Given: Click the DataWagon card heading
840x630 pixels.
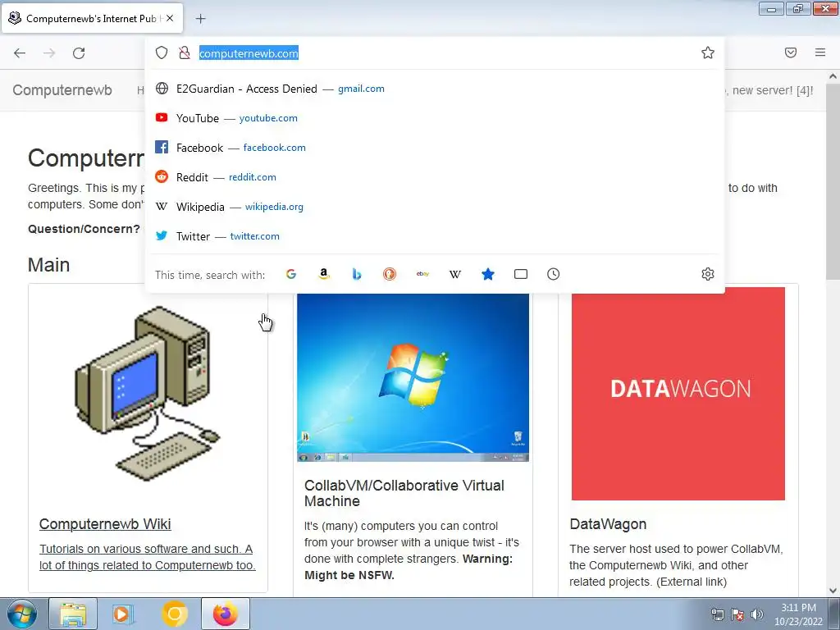Looking at the screenshot, I should [608, 524].
